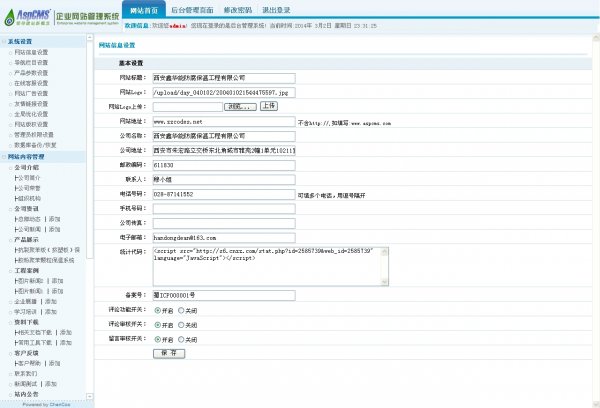Select 产品展示 in the content tree

click(26, 240)
